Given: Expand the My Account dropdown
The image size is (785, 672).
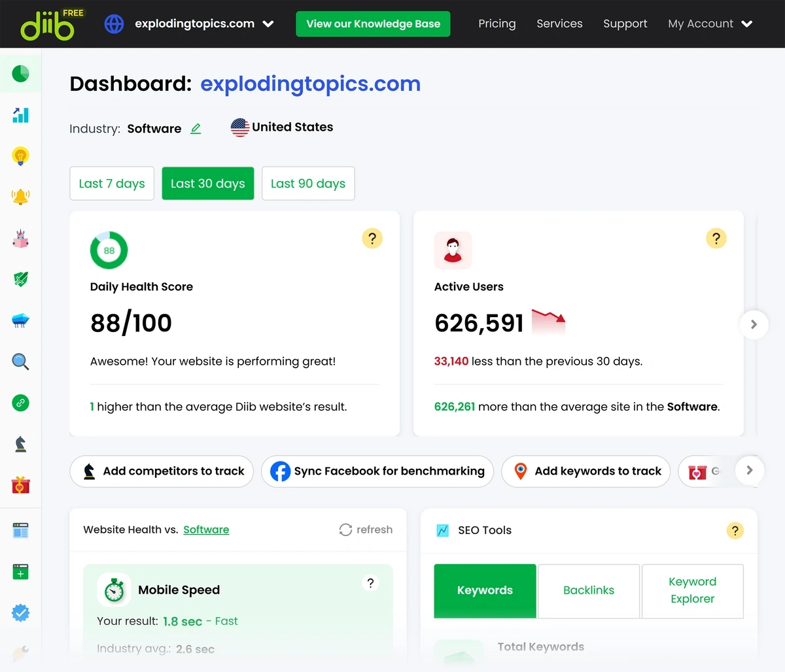Looking at the screenshot, I should pyautogui.click(x=747, y=24).
